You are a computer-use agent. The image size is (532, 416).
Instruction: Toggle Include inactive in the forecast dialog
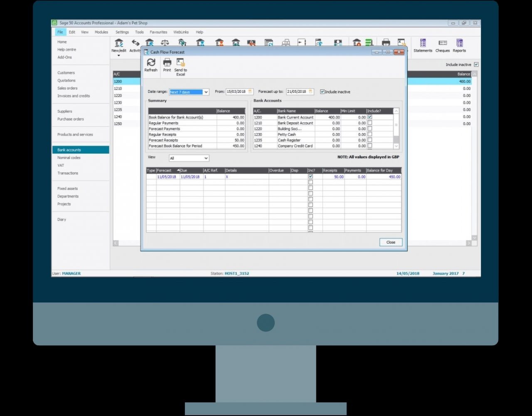pyautogui.click(x=322, y=92)
